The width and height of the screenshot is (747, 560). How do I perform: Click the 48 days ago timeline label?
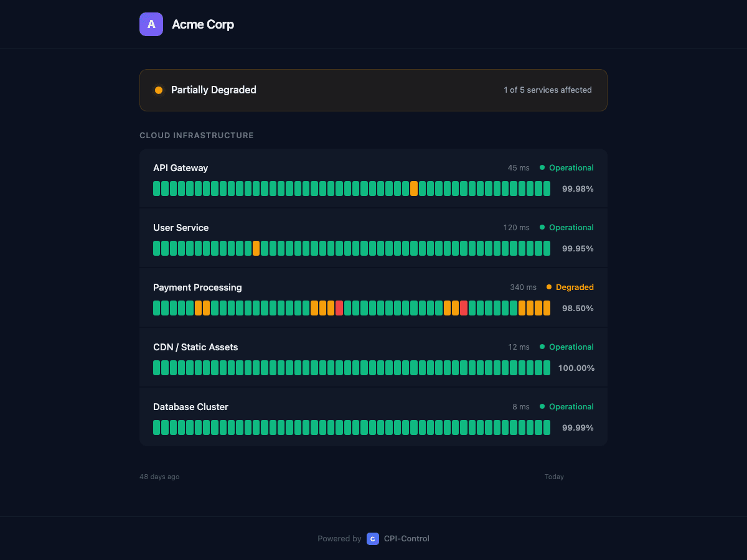[159, 477]
